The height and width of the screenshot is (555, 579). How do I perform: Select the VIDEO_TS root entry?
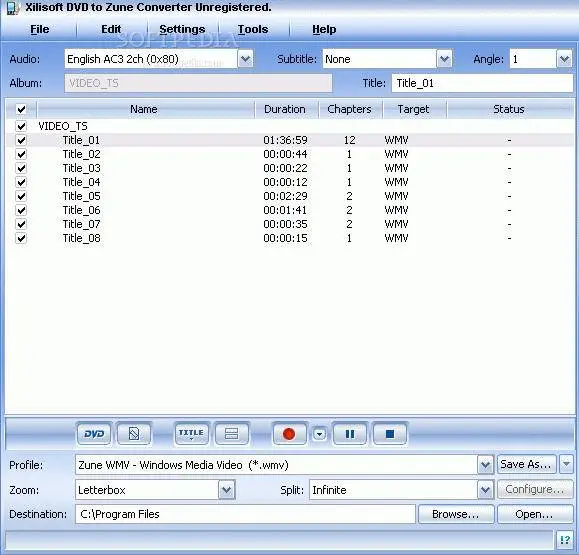(x=63, y=126)
